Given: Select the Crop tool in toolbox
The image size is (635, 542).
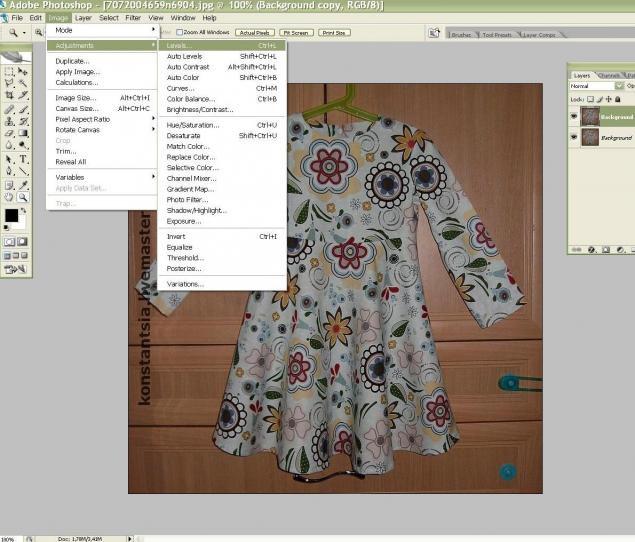Looking at the screenshot, I should 9,95.
